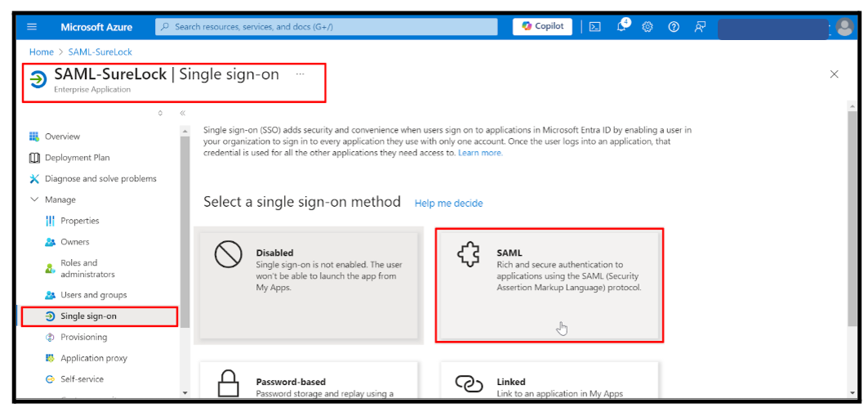Click the Overview grid icon
This screenshot has height=412, width=868.
(x=34, y=137)
